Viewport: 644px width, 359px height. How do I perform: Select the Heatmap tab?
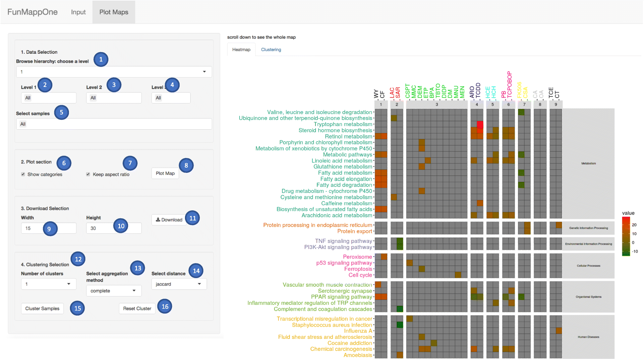pos(241,49)
